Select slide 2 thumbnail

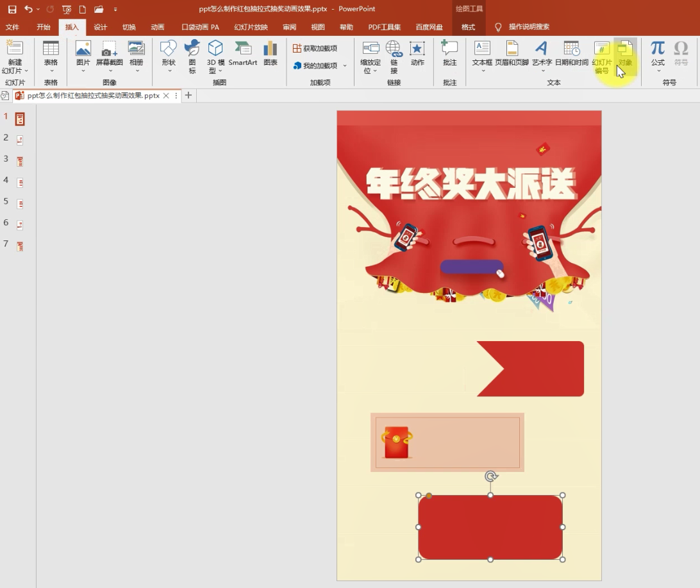[20, 140]
